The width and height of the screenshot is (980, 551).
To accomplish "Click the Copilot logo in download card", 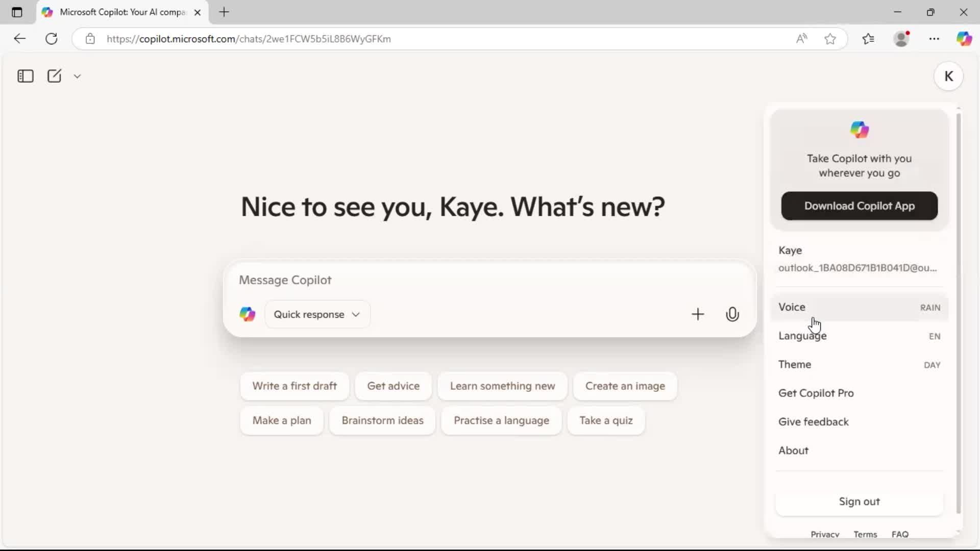I will click(x=859, y=130).
